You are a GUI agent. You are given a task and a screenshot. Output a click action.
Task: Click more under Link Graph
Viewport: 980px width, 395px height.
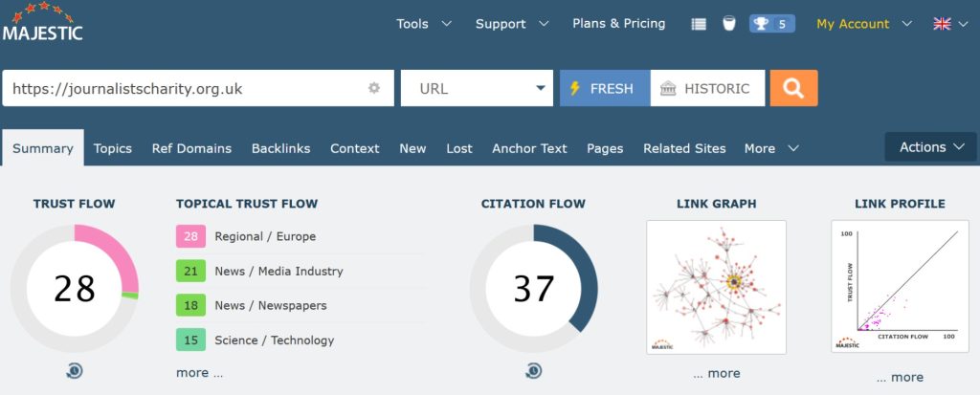[x=716, y=373]
